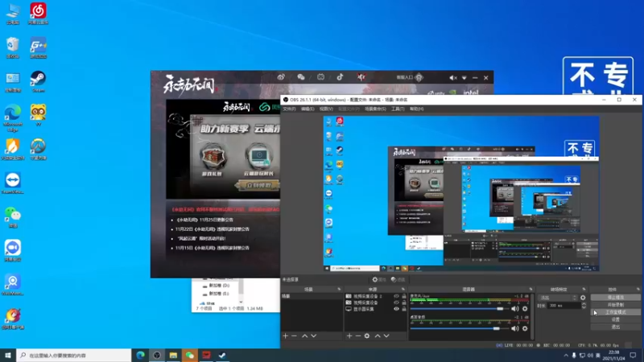
Task: Click the start recording button in Controls
Action: (615, 305)
